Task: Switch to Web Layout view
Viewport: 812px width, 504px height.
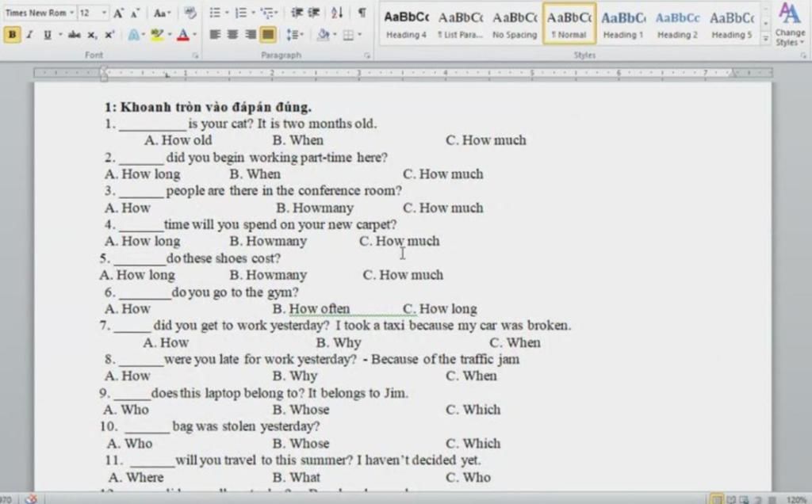Action: (744, 499)
